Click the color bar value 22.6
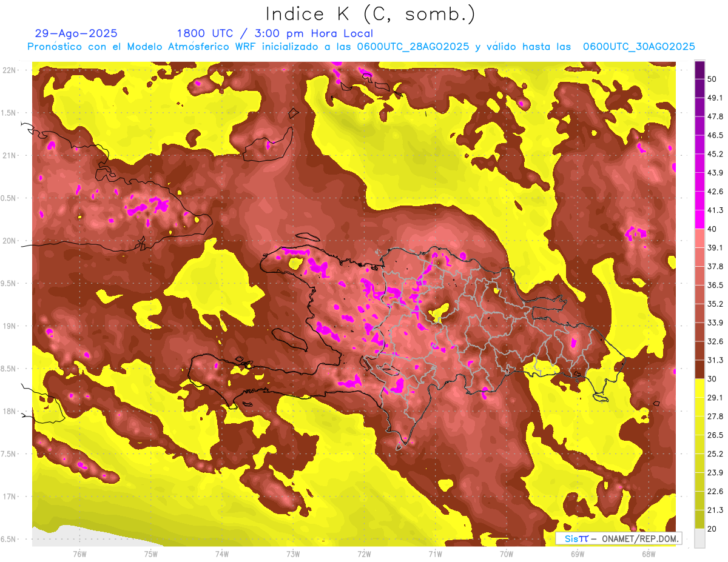This screenshot has height=562, width=728. [715, 491]
